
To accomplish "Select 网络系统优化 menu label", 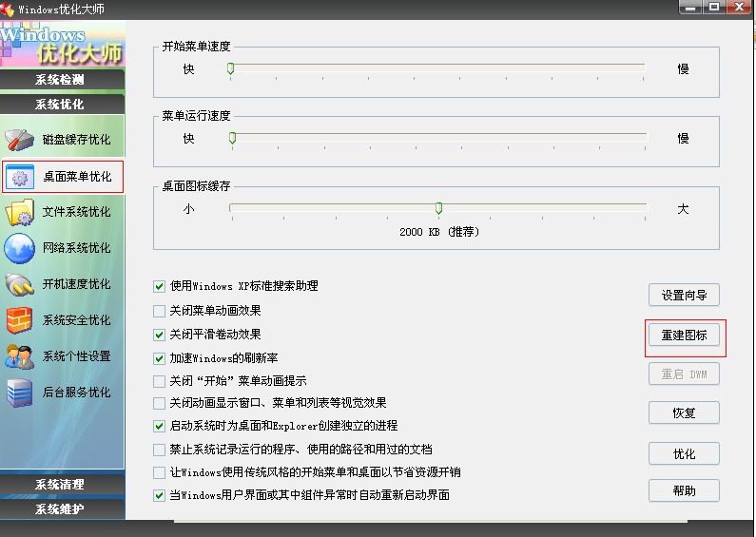I will [x=77, y=248].
